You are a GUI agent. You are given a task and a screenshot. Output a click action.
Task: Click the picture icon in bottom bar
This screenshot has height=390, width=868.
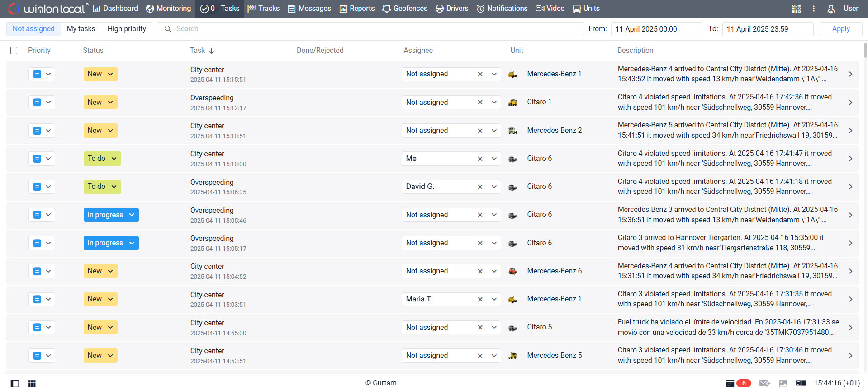tap(783, 383)
